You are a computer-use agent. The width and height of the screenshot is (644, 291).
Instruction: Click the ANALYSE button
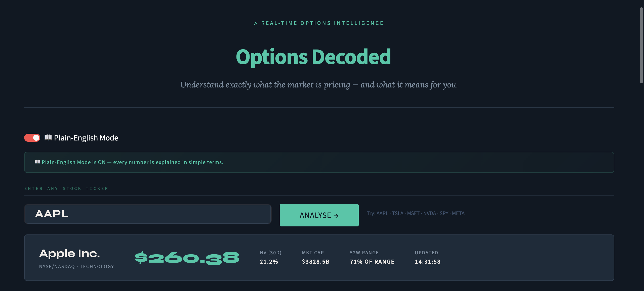[319, 215]
